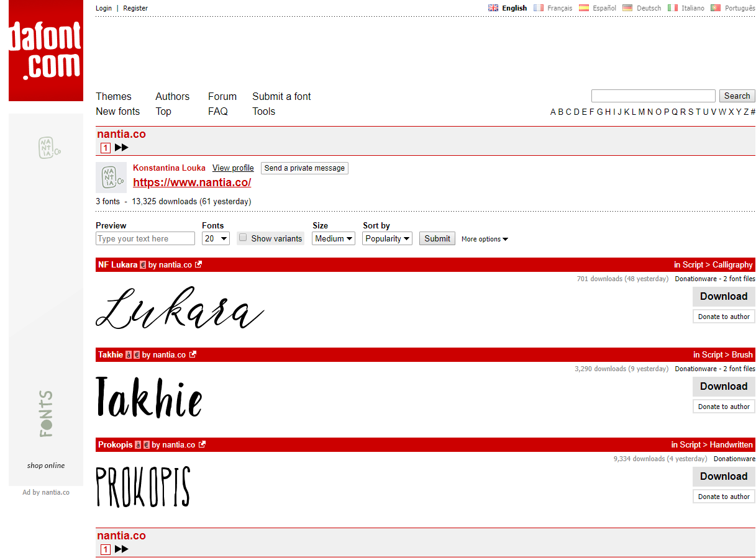Image resolution: width=756 pixels, height=558 pixels.
Task: Click Donate to author for Prokopis
Action: tap(724, 497)
